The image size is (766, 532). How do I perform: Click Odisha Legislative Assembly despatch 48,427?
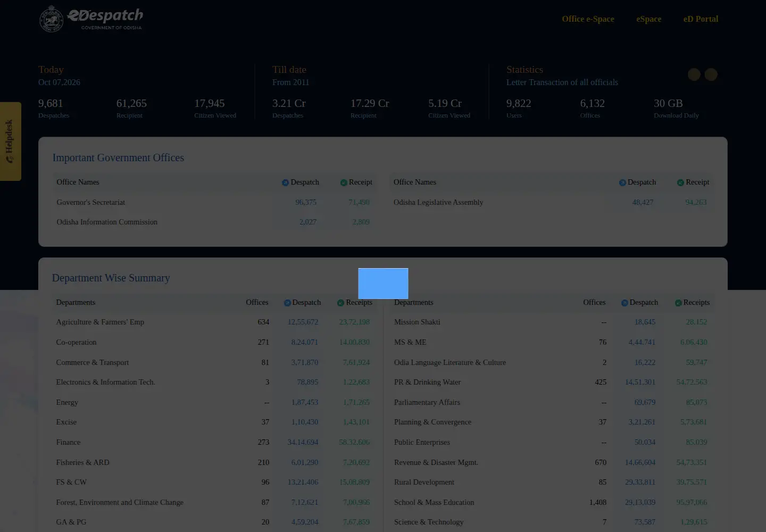(643, 202)
